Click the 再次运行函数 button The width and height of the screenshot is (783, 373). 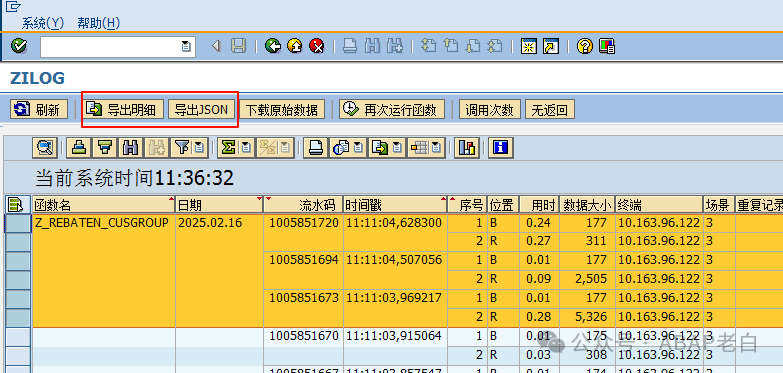point(392,109)
